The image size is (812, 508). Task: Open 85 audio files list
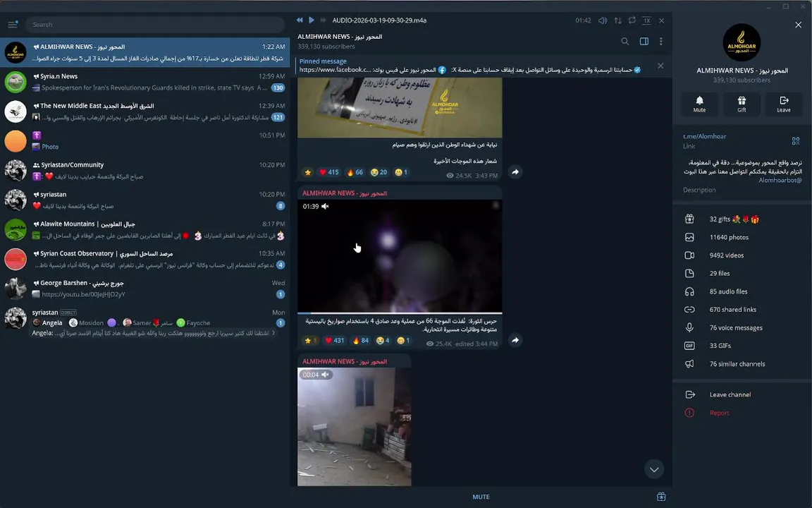point(742,291)
